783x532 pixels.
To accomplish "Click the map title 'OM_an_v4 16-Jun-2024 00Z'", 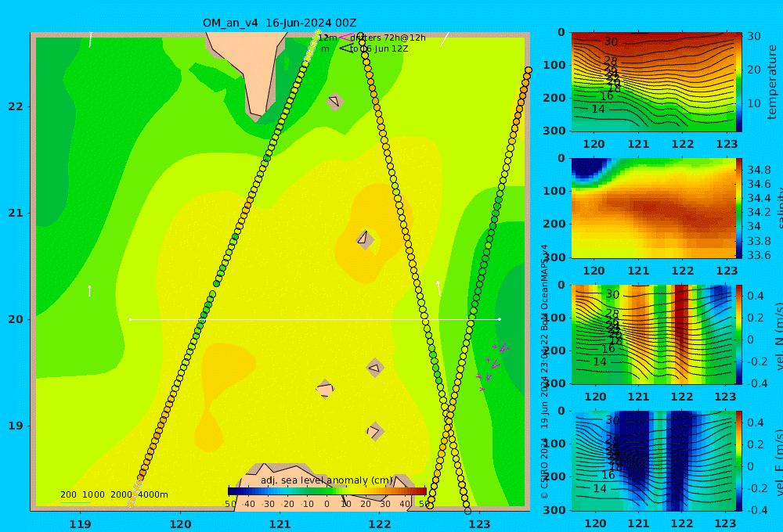I will pos(280,23).
